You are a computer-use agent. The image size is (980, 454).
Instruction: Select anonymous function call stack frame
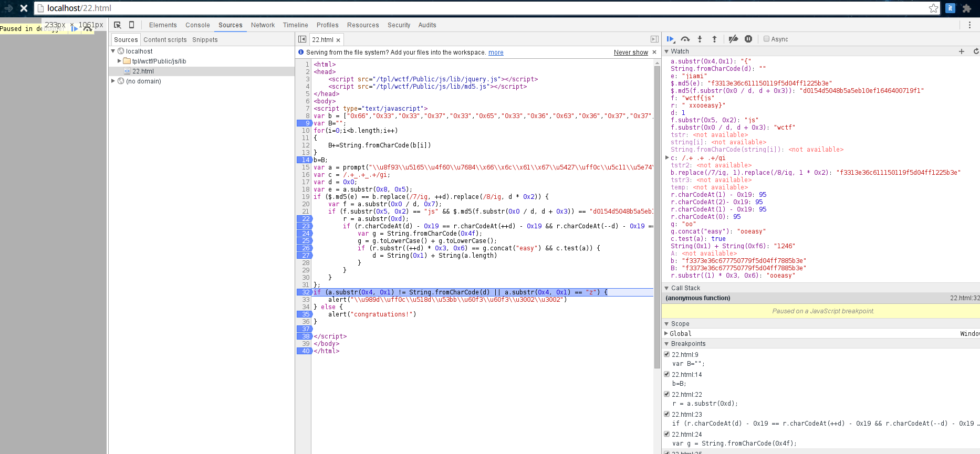(820, 298)
